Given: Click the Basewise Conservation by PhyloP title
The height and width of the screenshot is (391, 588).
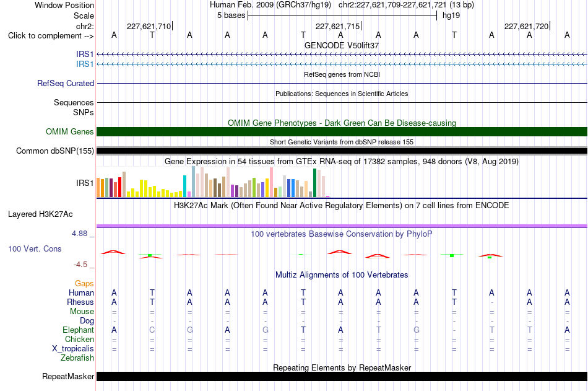Looking at the screenshot, I should (342, 234).
